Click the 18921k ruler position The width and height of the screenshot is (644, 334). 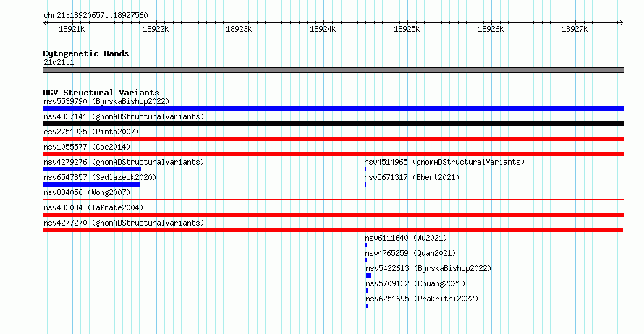tap(72, 29)
